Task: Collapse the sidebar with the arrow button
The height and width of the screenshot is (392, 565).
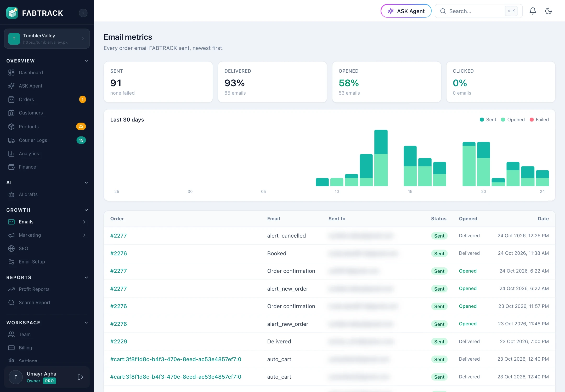Action: [x=83, y=13]
